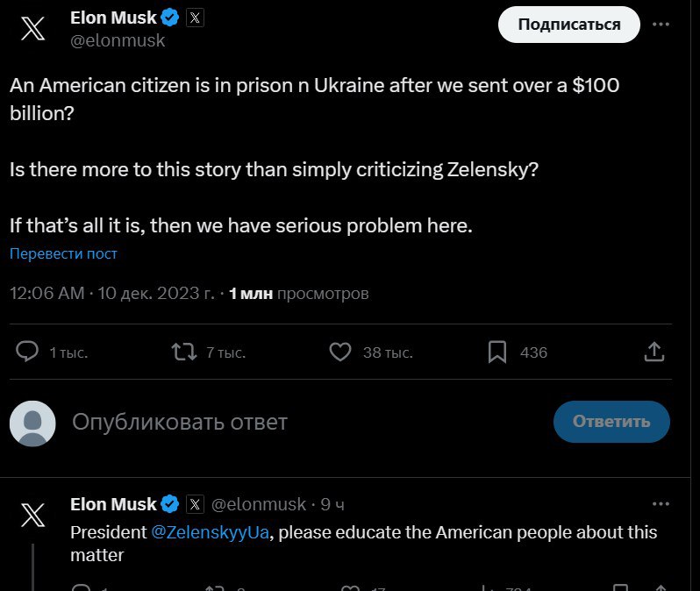Click the @ZelenskyyUa mention link

(x=210, y=532)
